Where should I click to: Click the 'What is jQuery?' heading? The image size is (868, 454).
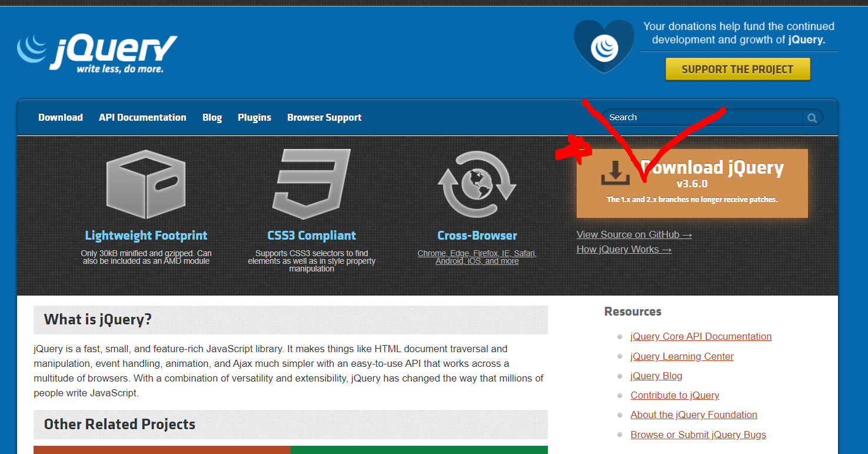click(x=291, y=320)
